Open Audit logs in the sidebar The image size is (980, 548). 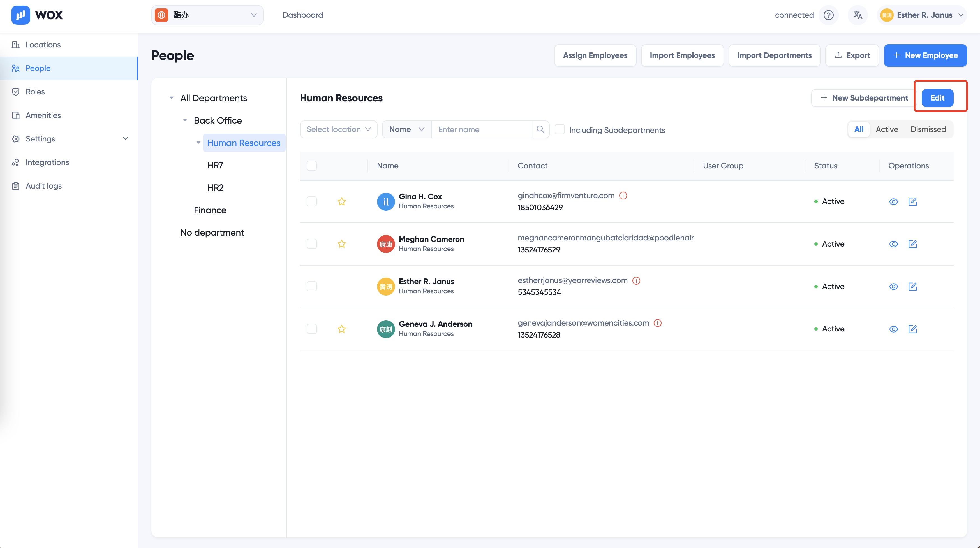(x=69, y=186)
